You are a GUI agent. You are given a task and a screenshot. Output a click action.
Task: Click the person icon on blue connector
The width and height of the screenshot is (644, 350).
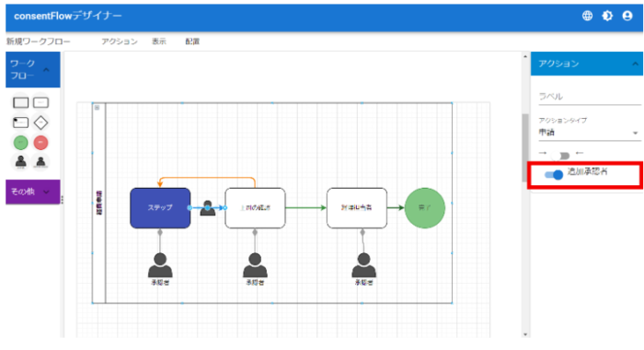coord(207,207)
